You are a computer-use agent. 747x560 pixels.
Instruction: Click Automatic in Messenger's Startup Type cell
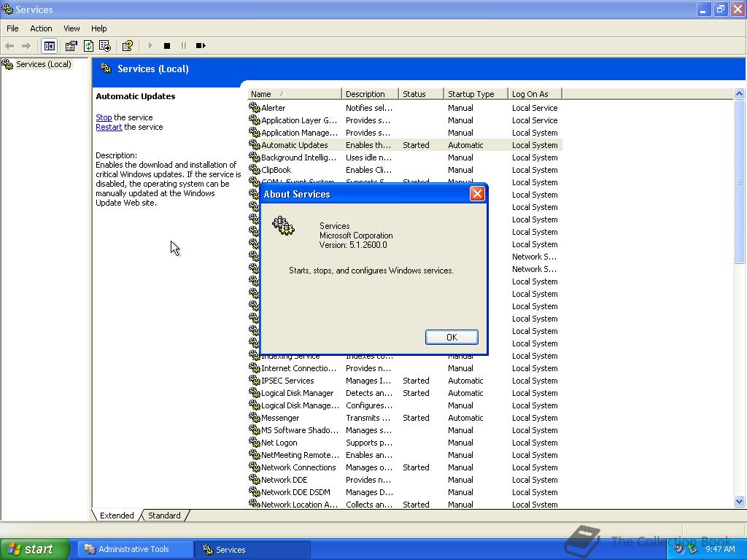click(465, 418)
